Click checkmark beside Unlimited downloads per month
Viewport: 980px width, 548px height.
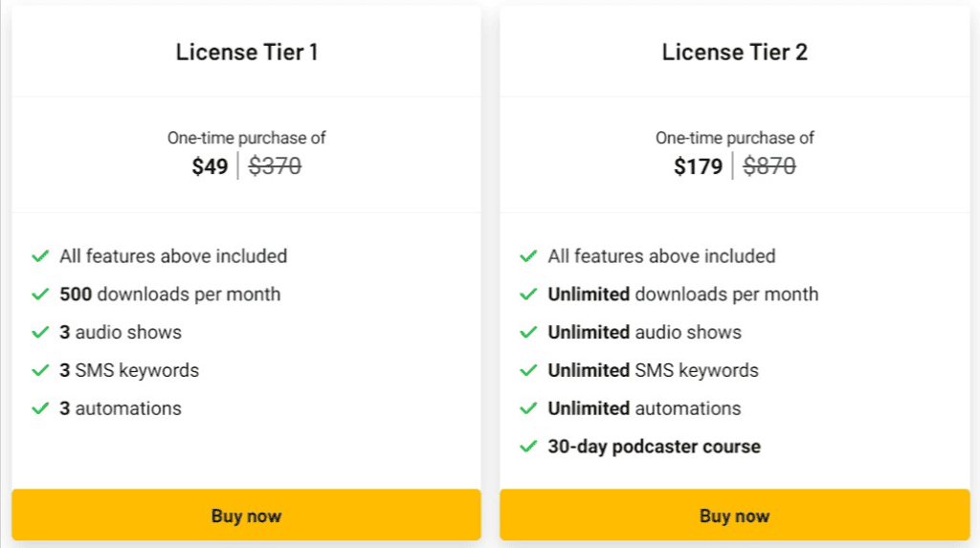click(x=528, y=294)
